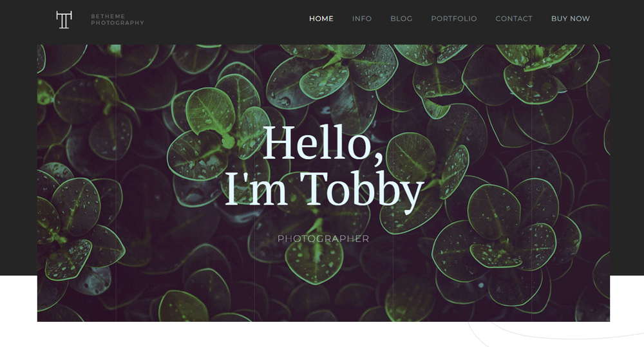This screenshot has height=347, width=644.
Task: Click the decorative curved lines below the hero
Action: tap(554, 333)
